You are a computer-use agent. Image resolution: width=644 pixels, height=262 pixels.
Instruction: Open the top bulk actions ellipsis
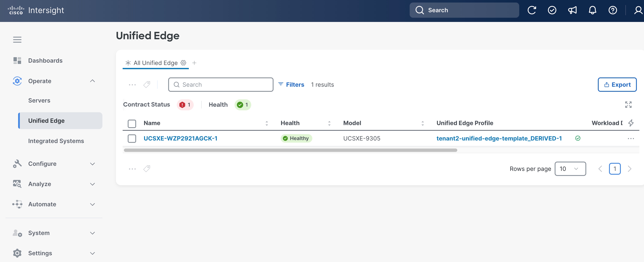[132, 85]
